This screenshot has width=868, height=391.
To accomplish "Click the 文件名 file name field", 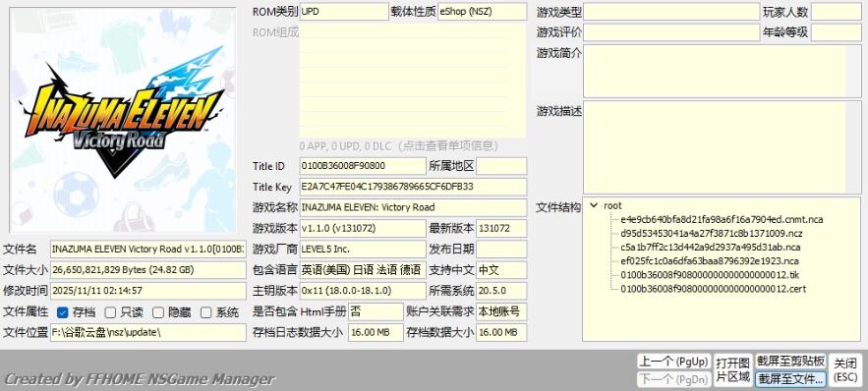I will click(147, 249).
